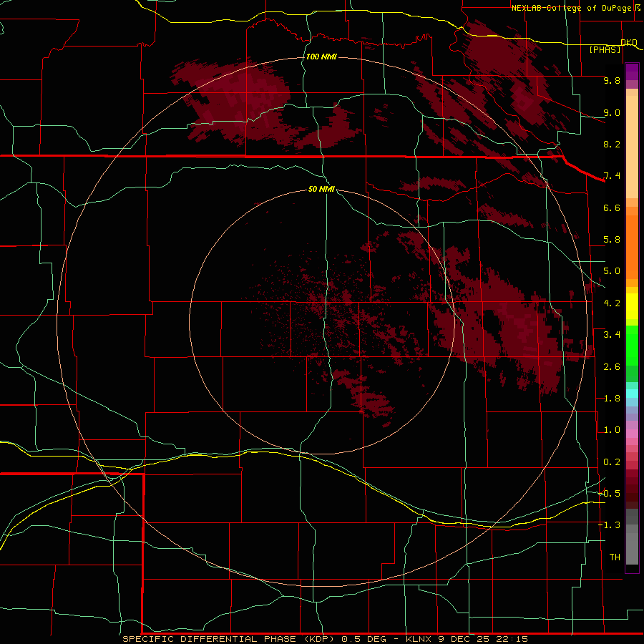Click the 9 DEC 25 date in the caption
Screen dimensions: 644x644
[464, 639]
